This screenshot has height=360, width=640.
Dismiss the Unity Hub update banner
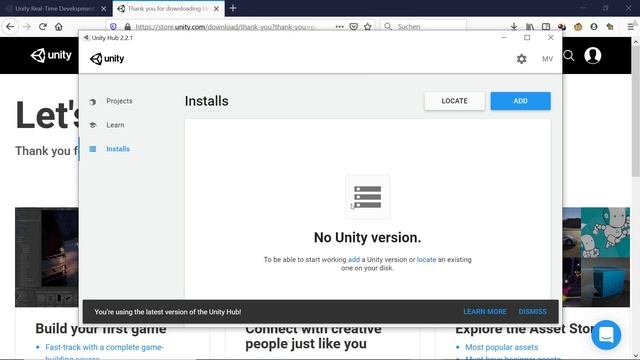coord(532,311)
